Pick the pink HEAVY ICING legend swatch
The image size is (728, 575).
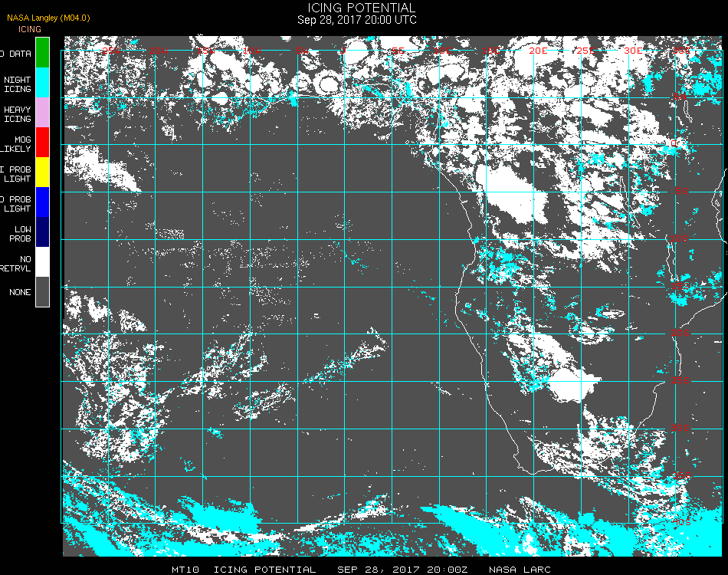(x=43, y=113)
